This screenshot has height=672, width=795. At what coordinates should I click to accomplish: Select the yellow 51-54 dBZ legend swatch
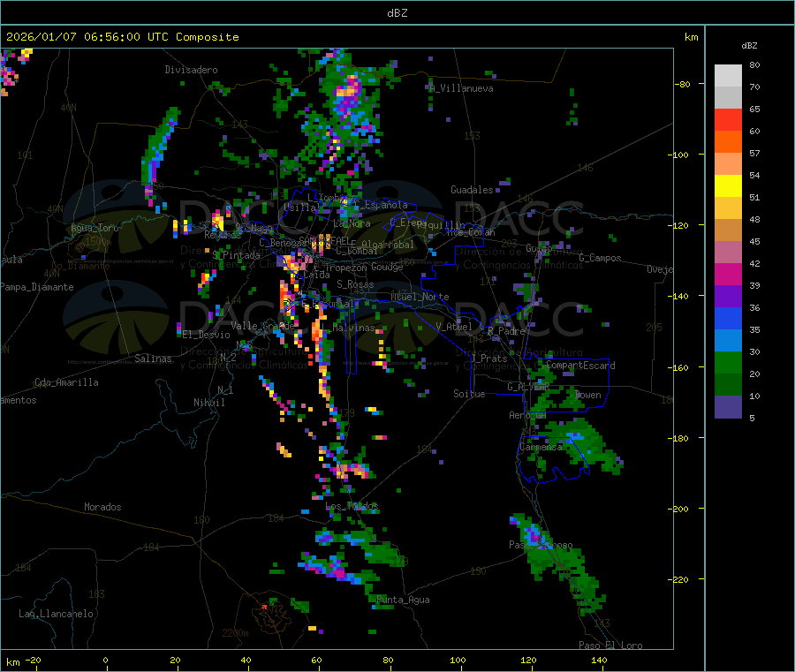pos(728,186)
